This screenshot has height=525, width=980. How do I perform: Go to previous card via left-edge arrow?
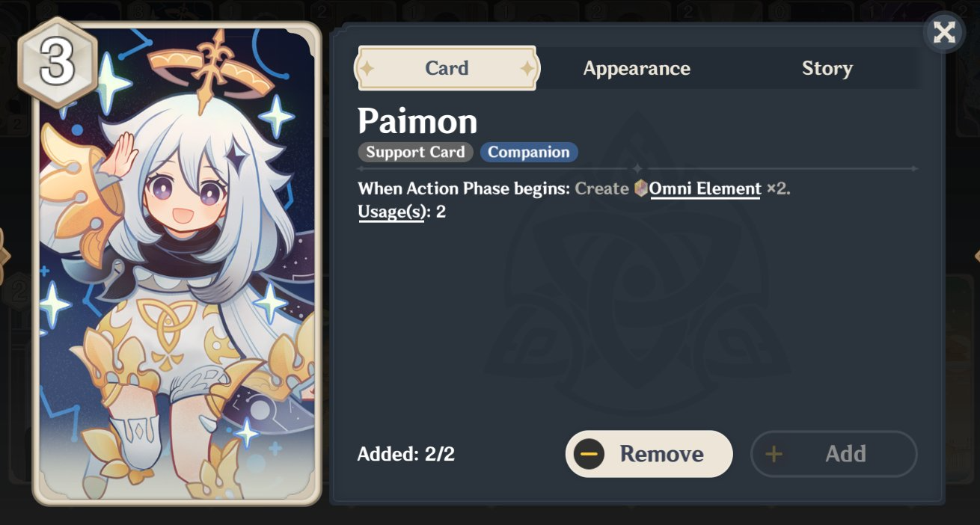coord(4,256)
